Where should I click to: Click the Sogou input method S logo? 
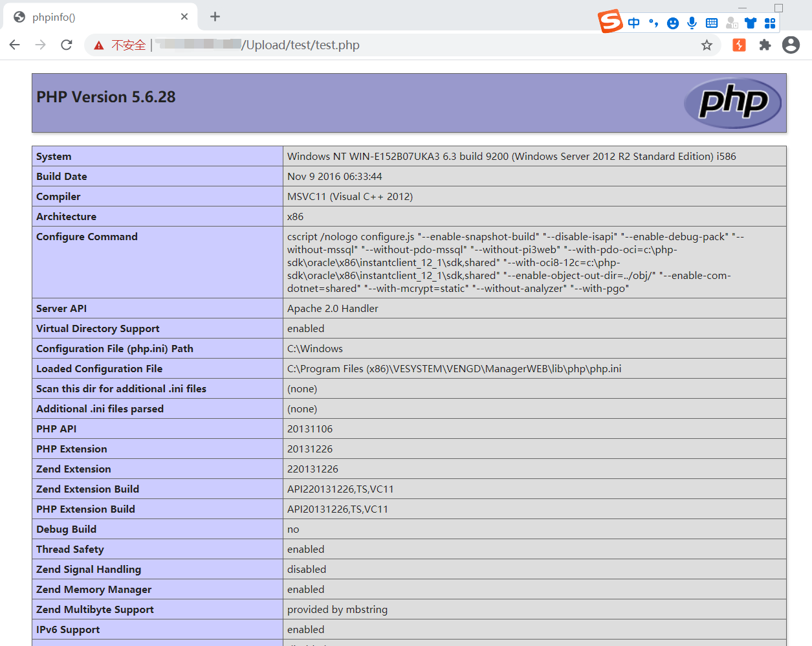point(610,21)
